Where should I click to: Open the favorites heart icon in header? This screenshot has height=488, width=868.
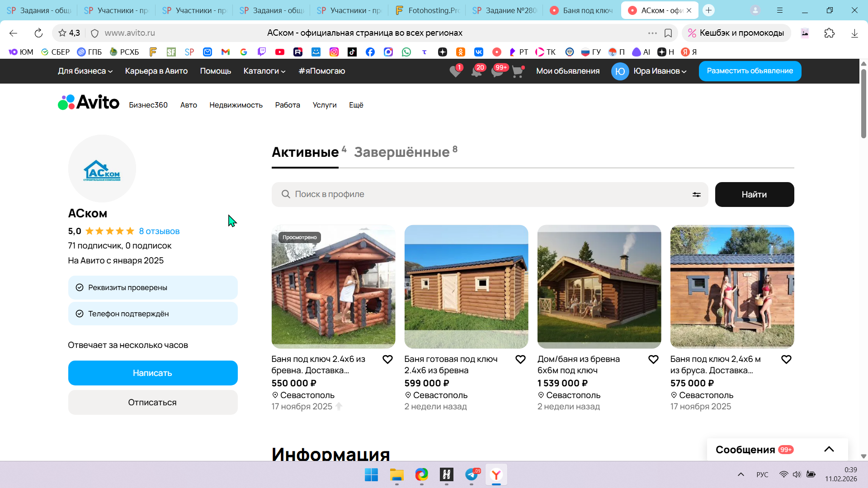pyautogui.click(x=455, y=71)
